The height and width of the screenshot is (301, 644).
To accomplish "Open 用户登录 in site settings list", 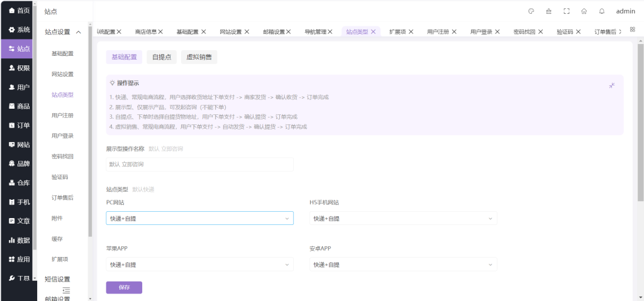I will [62, 136].
